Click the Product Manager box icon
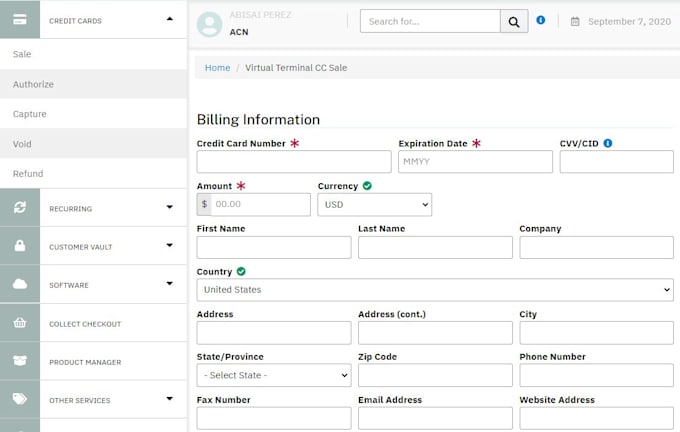Image resolution: width=680 pixels, height=432 pixels. (19, 362)
